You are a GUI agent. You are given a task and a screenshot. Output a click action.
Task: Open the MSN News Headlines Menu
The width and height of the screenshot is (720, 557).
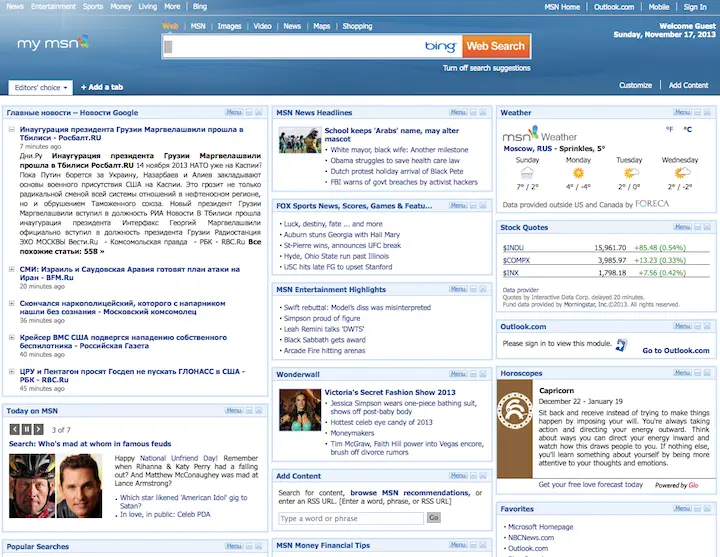[x=458, y=112]
